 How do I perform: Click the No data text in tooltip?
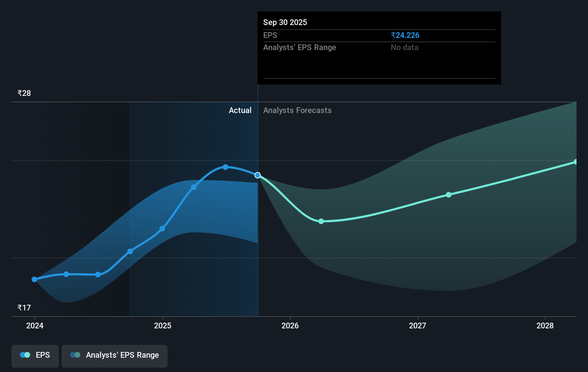(404, 47)
